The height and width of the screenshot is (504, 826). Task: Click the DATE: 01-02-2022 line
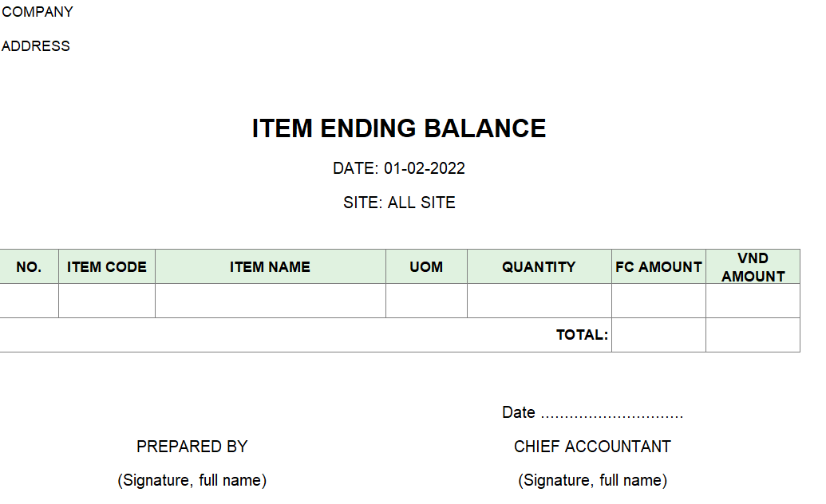click(399, 168)
